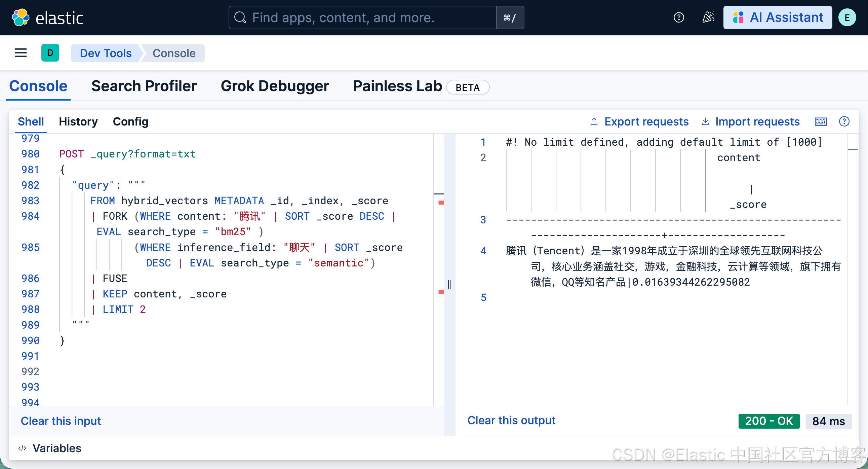
Task: Open keyboard shortcuts icon
Action: click(821, 122)
